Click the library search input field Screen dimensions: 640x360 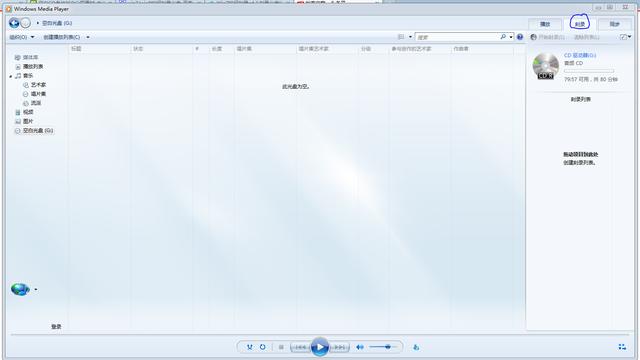(x=458, y=37)
